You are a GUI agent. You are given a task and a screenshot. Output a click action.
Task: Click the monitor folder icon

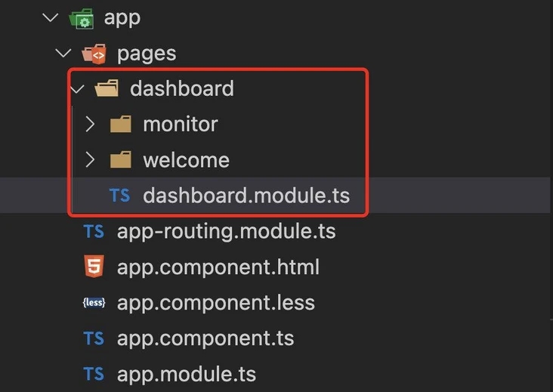(120, 124)
